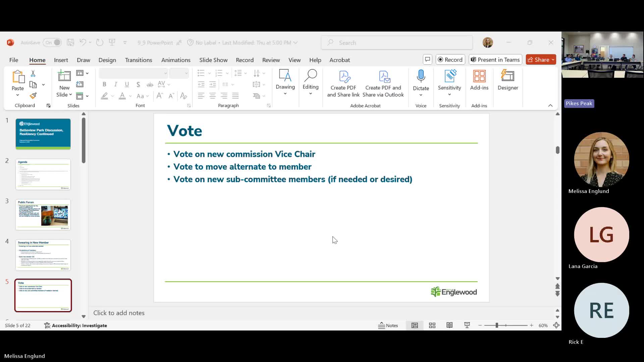Open the Transitions tab
This screenshot has width=644, height=362.
(138, 60)
